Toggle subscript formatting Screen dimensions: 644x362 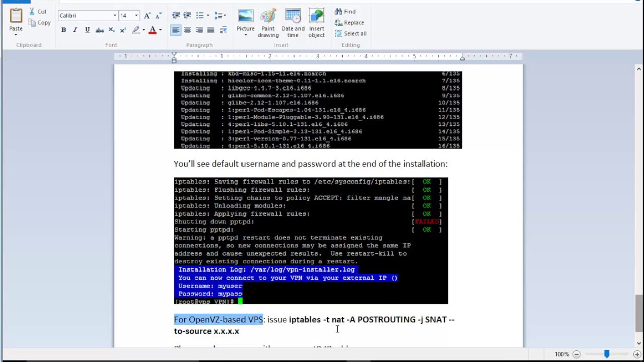pyautogui.click(x=111, y=30)
